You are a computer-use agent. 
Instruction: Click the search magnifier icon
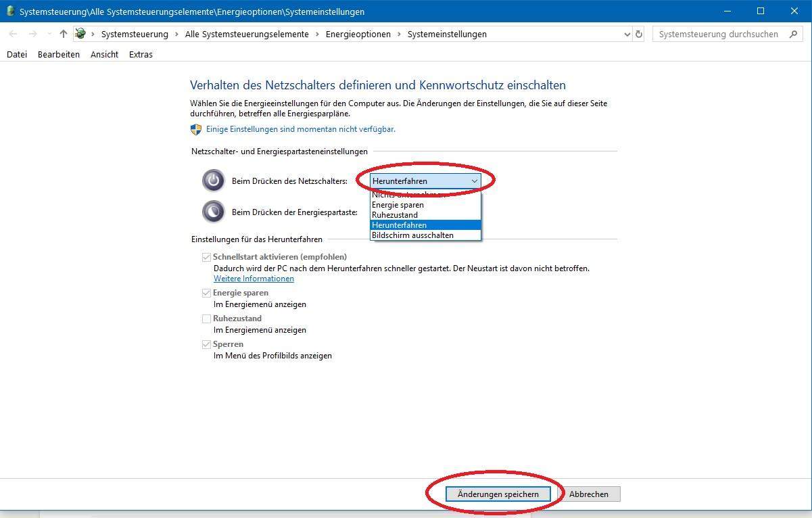tap(794, 34)
